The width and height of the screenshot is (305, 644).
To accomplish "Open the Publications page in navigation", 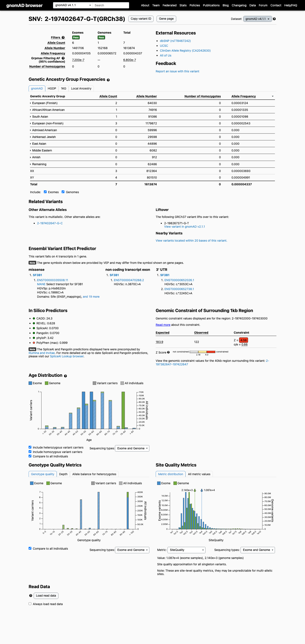I will click(x=211, y=5).
